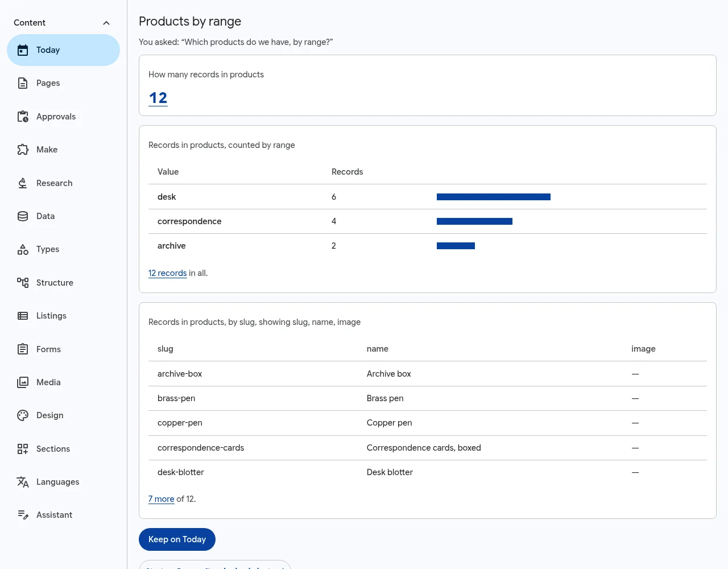This screenshot has width=728, height=569.
Task: Click the archive range bar
Action: coord(456,246)
